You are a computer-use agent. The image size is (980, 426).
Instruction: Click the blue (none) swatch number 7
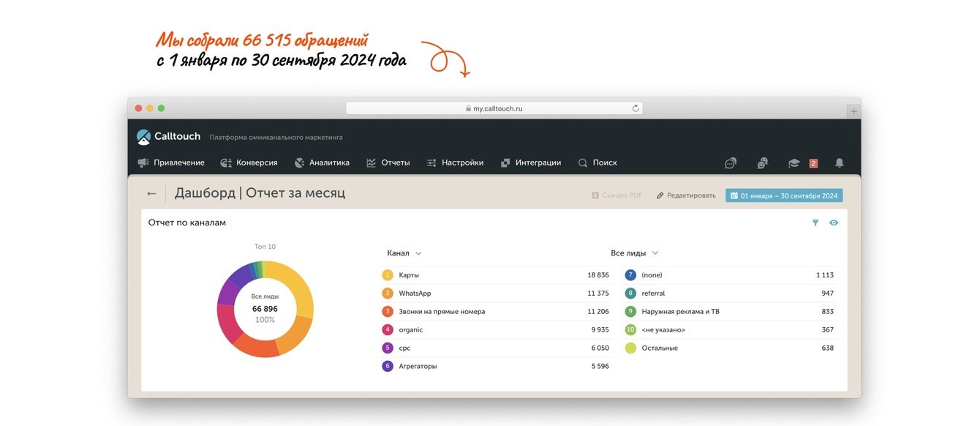click(630, 275)
